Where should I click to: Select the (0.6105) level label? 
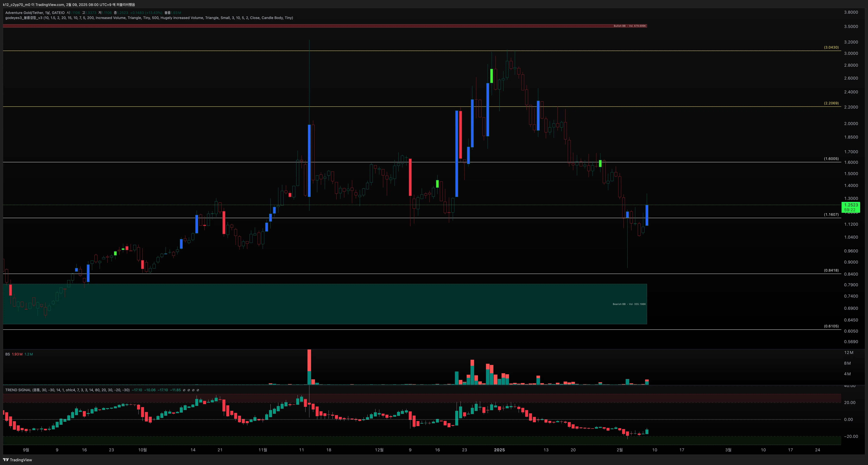tap(831, 326)
